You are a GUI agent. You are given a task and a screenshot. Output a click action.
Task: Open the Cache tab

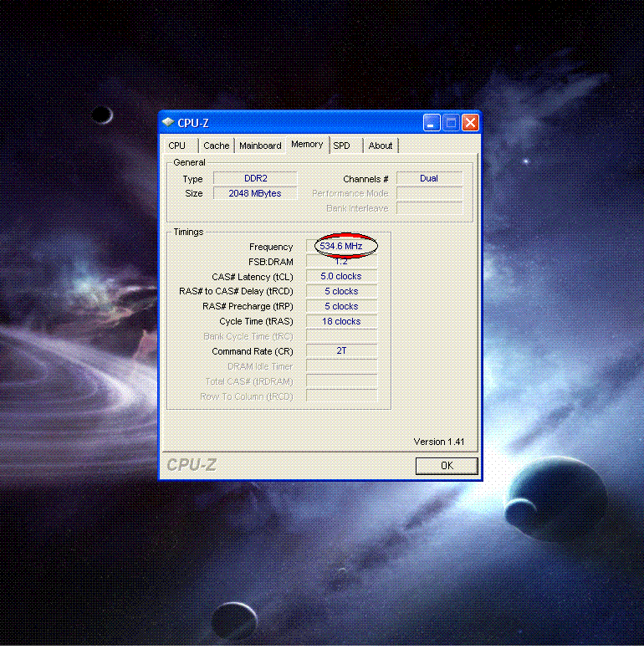click(x=216, y=146)
